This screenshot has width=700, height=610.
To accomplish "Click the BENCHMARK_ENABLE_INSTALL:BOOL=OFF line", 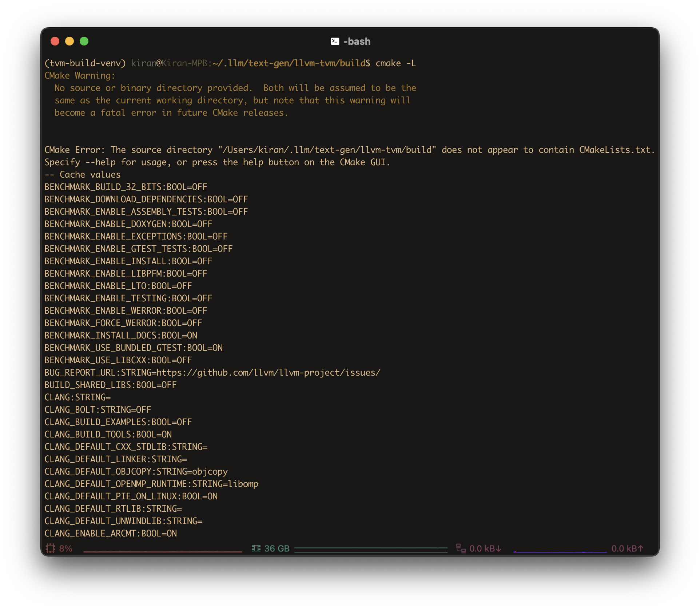I will pyautogui.click(x=128, y=261).
